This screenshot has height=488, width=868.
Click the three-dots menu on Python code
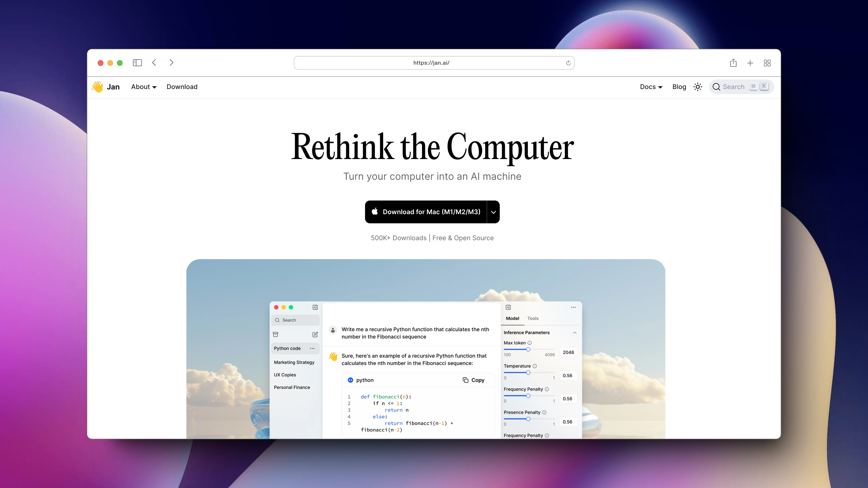pyautogui.click(x=313, y=348)
